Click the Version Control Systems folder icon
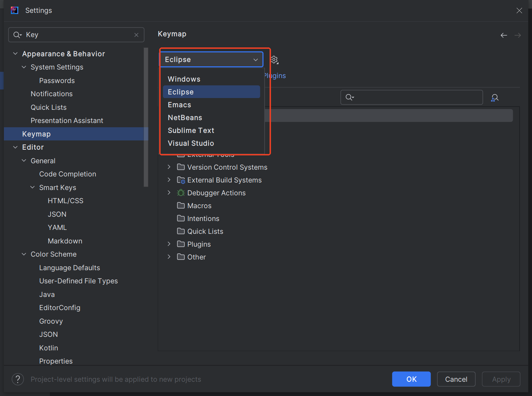The image size is (532, 396). [181, 167]
